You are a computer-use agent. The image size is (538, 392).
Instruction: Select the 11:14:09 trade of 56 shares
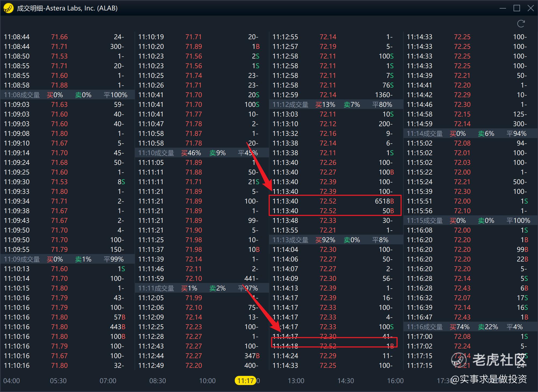click(336, 278)
